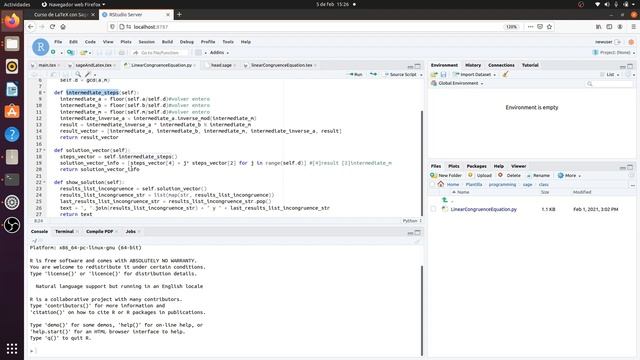Image resolution: width=640 pixels, height=360 pixels.
Task: Open Firefox from the Ubuntu dock
Action: (12, 20)
